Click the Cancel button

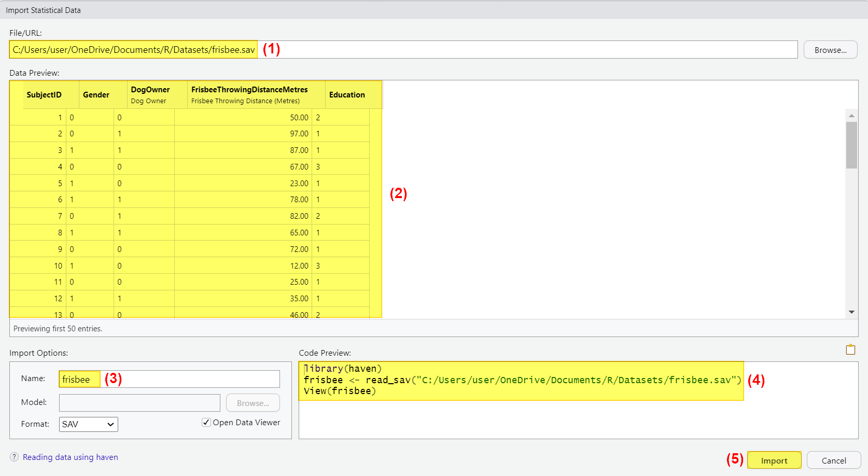[834, 460]
